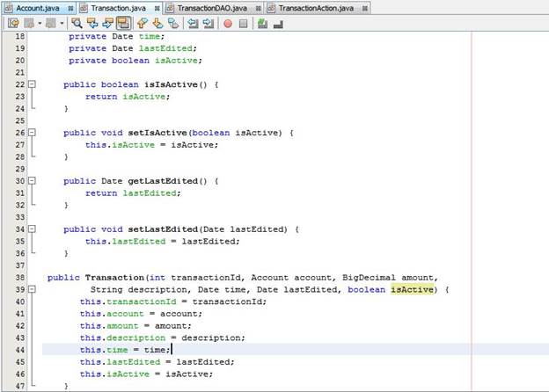This screenshot has height=392, width=549.
Task: Click the Back navigation toolbar icon
Action: coord(29,24)
